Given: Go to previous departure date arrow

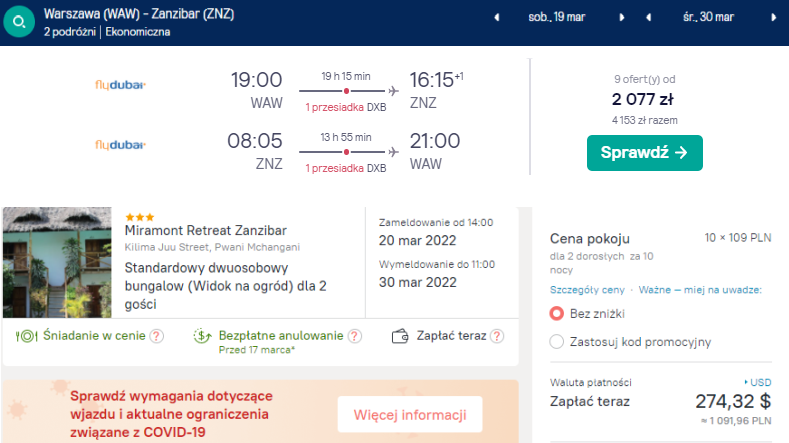Looking at the screenshot, I should [497, 18].
